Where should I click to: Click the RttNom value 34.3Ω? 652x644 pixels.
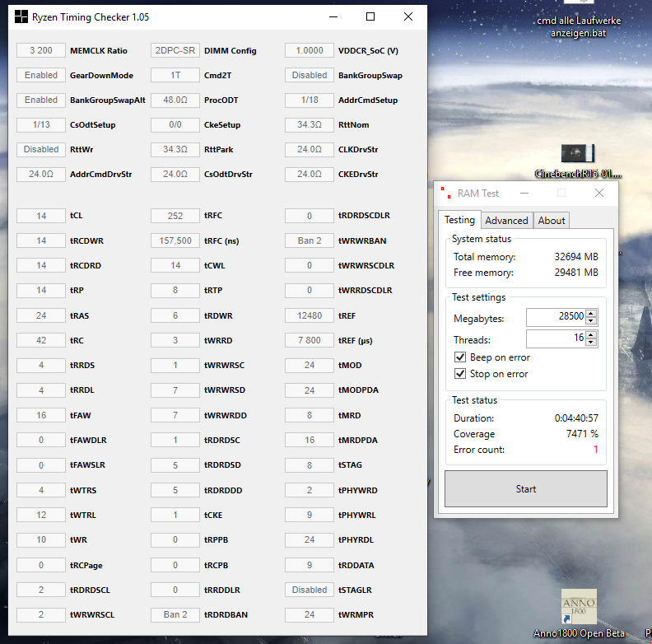pyautogui.click(x=310, y=124)
